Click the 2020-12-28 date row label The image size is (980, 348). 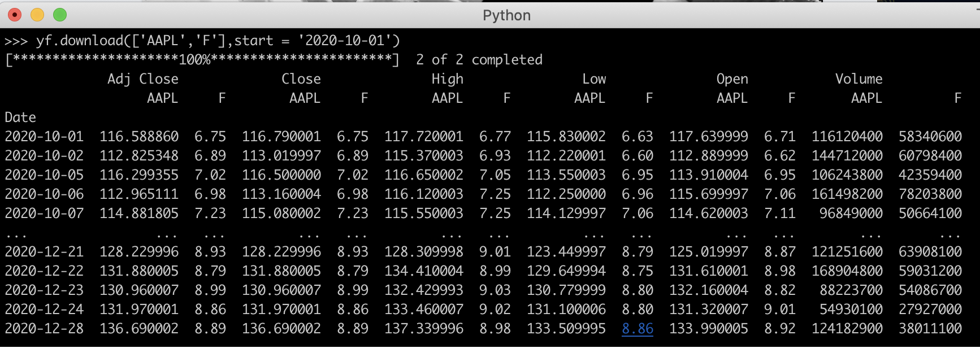pos(44,329)
